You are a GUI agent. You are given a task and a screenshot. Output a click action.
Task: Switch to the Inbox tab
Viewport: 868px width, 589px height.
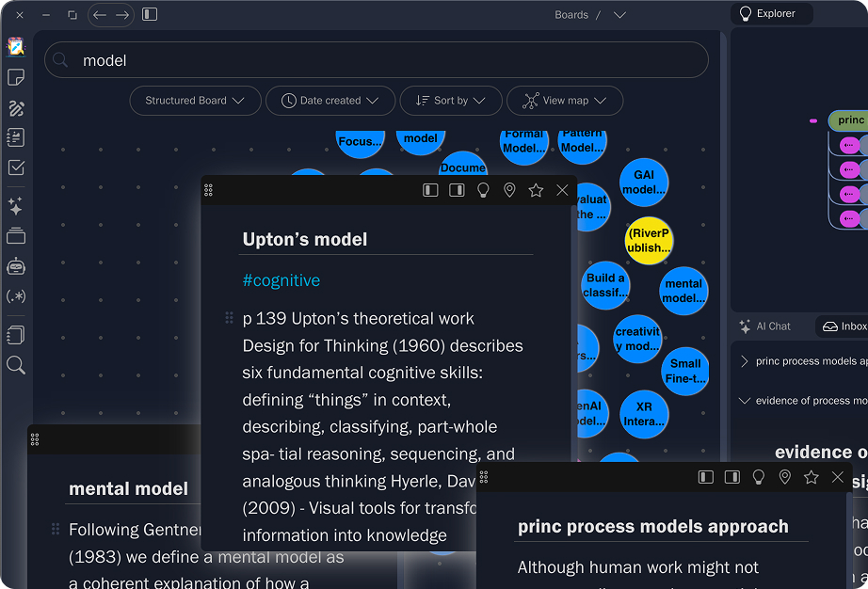844,326
